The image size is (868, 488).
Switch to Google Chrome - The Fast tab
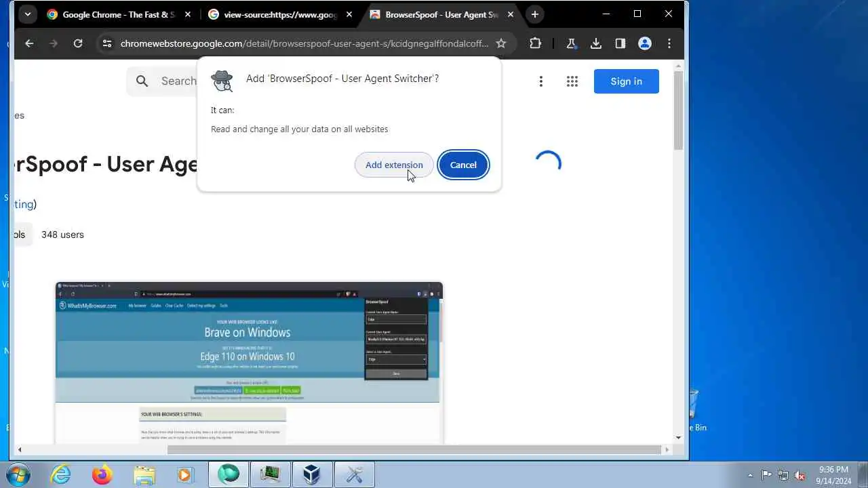point(110,14)
